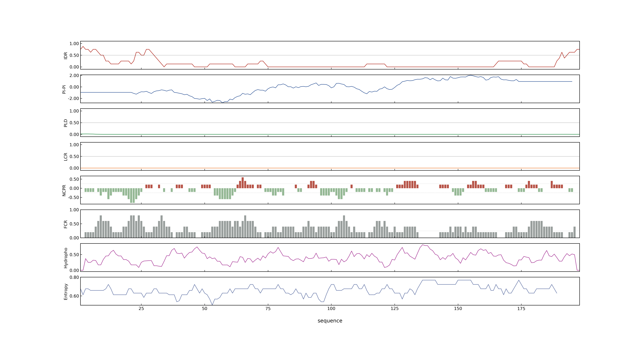644x343 pixels.
Task: Click the positive 0.50 tick in NCPR panel
Action: pyautogui.click(x=74, y=179)
